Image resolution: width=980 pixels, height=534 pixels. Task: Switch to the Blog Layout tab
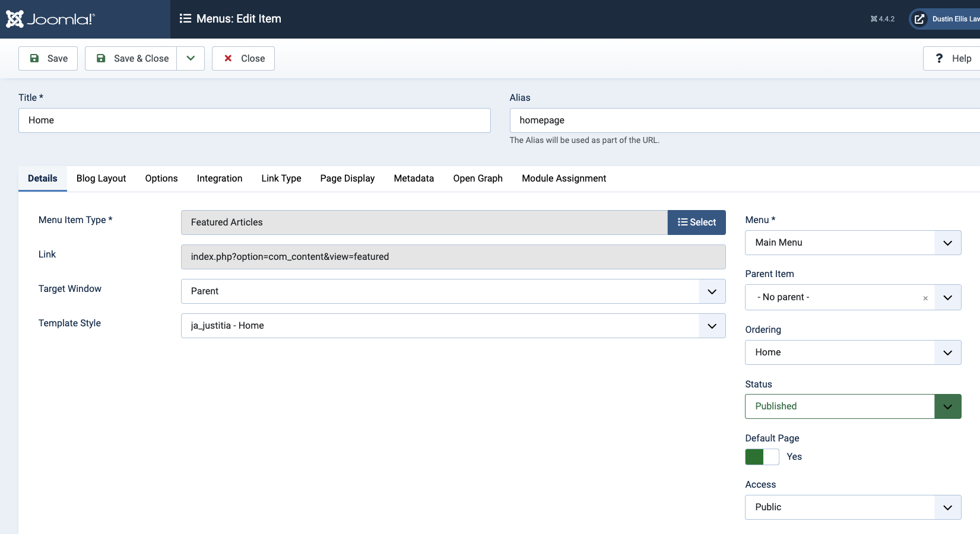(x=101, y=179)
